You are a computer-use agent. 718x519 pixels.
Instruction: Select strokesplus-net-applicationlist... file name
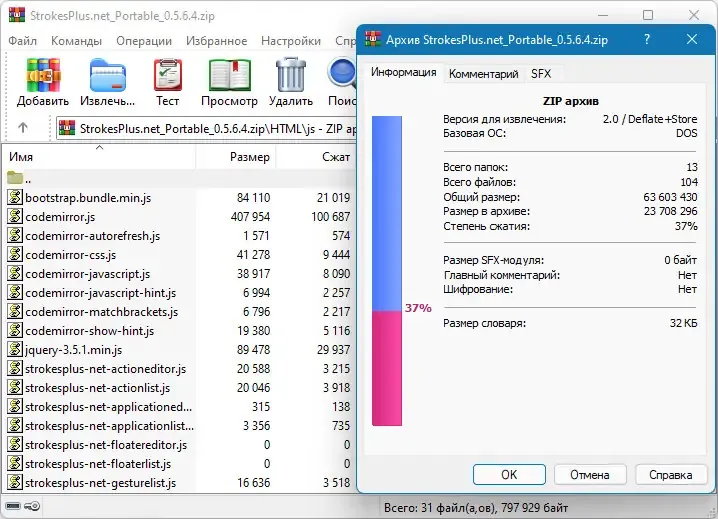[x=109, y=426]
